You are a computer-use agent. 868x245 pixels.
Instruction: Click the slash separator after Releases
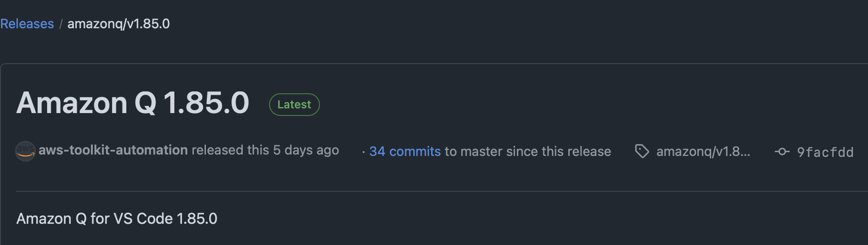tap(61, 24)
